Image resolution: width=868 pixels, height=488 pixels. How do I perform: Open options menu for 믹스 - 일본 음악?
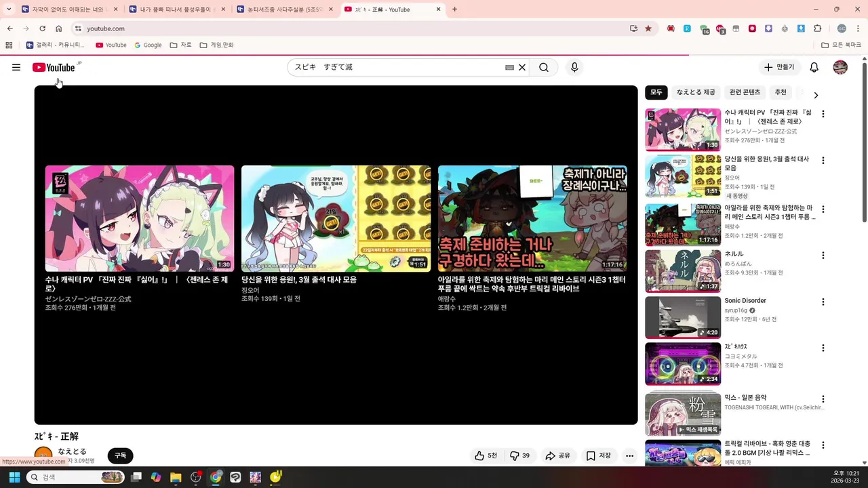click(823, 399)
